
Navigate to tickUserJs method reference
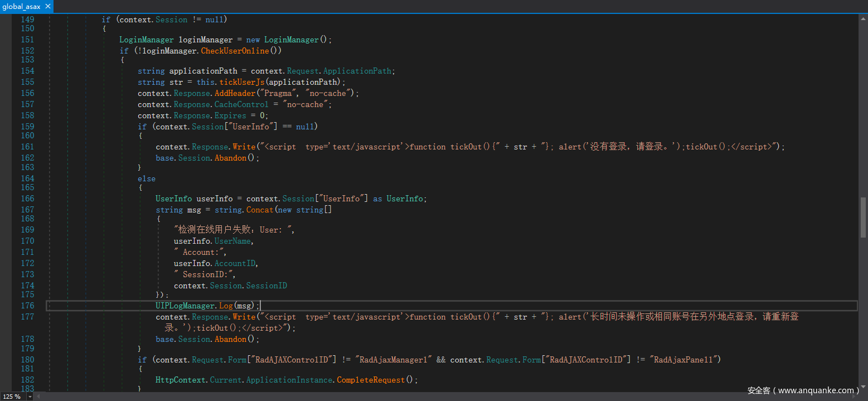coord(242,82)
